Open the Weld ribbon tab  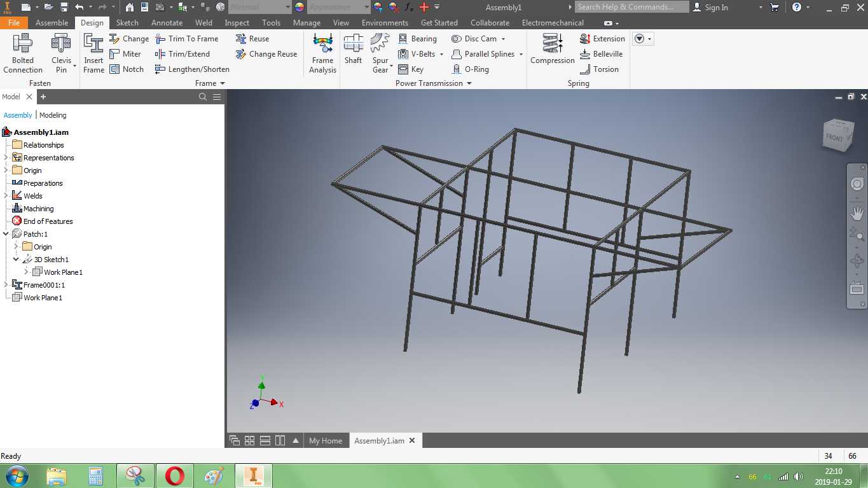pyautogui.click(x=203, y=22)
